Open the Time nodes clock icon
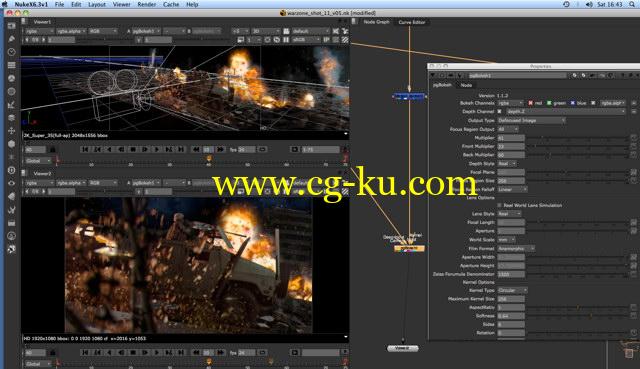 [x=11, y=52]
